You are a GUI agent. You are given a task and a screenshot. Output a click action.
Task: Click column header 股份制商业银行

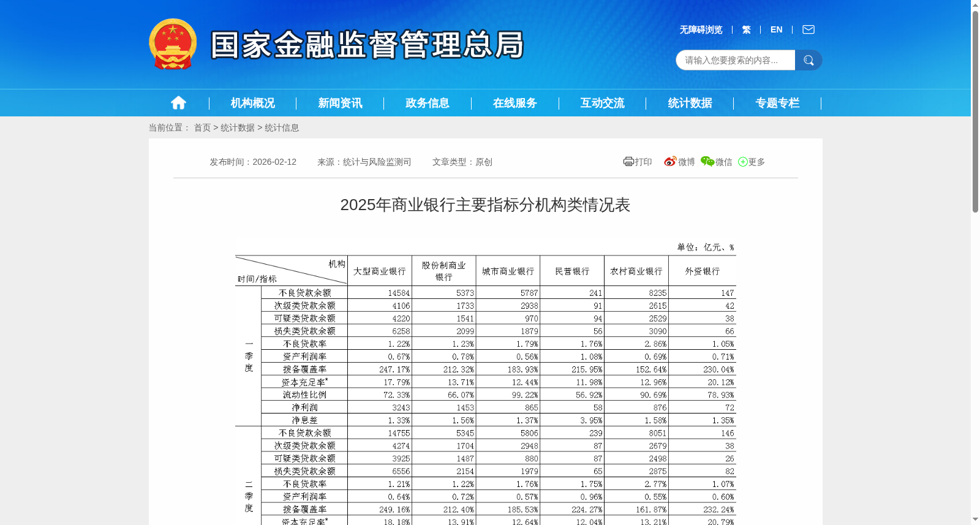(x=444, y=271)
